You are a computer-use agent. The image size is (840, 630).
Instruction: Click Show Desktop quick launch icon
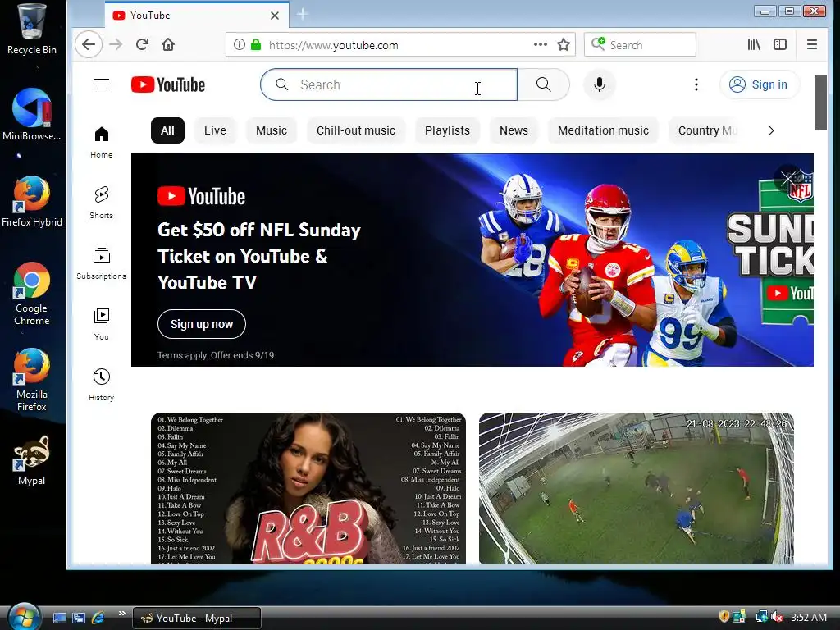click(x=59, y=618)
